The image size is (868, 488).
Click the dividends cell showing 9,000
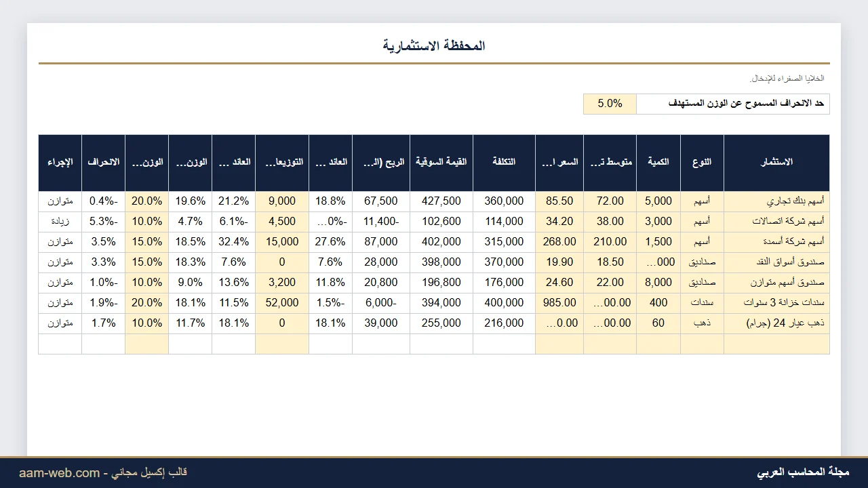tap(282, 201)
